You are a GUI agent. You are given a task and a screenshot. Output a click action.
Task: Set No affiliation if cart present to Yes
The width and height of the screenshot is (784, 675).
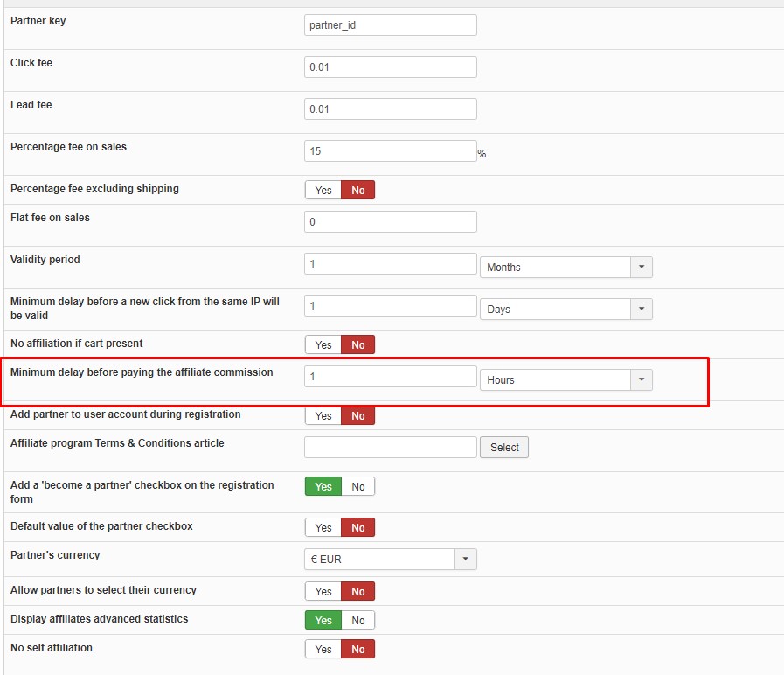323,344
